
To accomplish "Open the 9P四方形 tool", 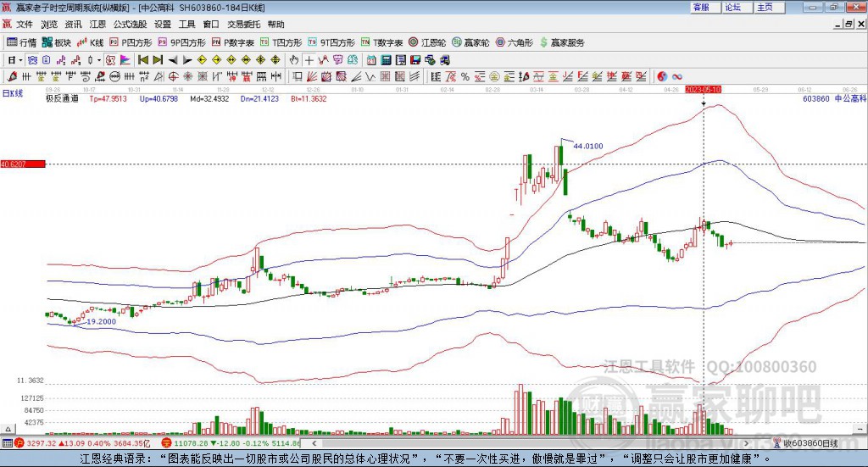I will click(x=182, y=42).
